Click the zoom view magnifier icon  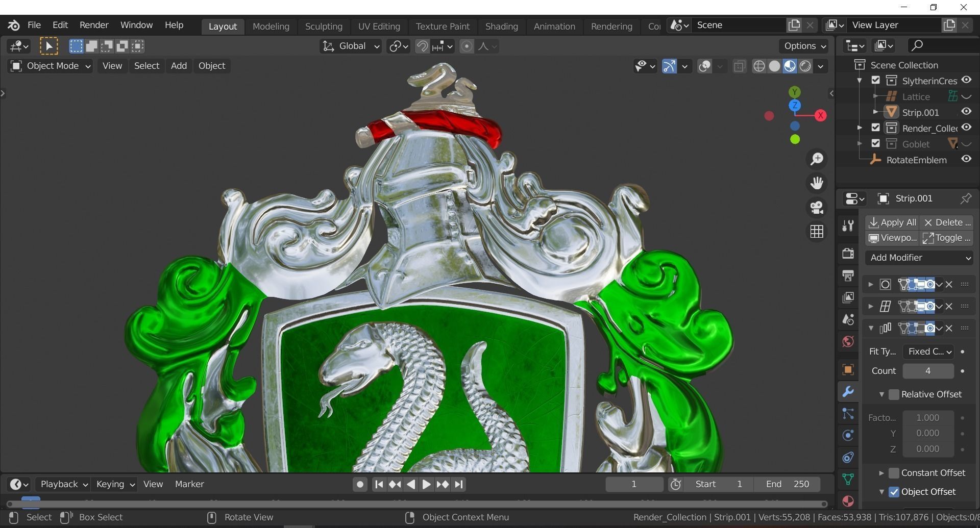coord(817,159)
